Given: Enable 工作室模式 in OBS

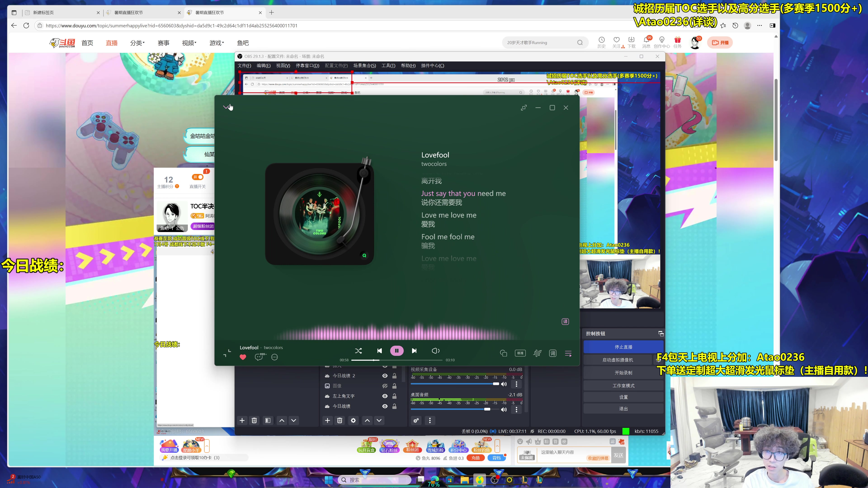Looking at the screenshot, I should tap(623, 385).
